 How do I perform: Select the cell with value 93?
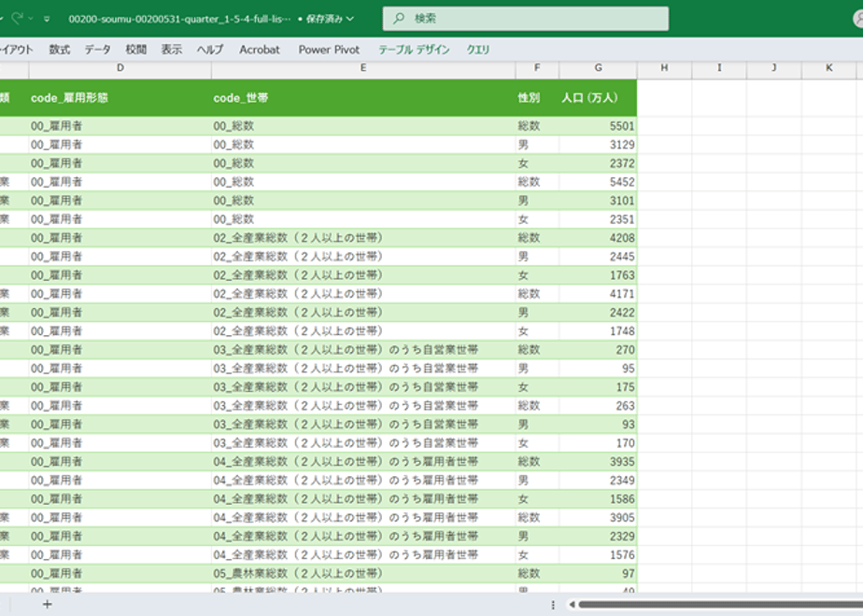coord(599,425)
